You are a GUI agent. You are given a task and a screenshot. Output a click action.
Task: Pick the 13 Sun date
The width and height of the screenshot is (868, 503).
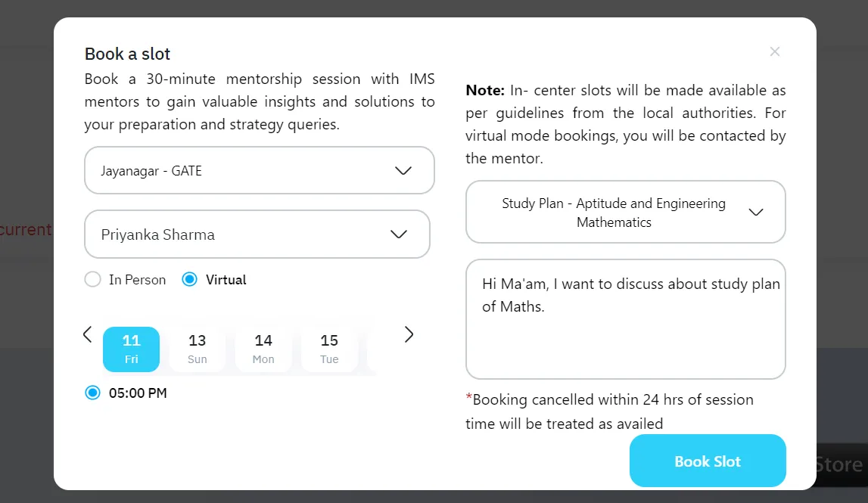[197, 349]
